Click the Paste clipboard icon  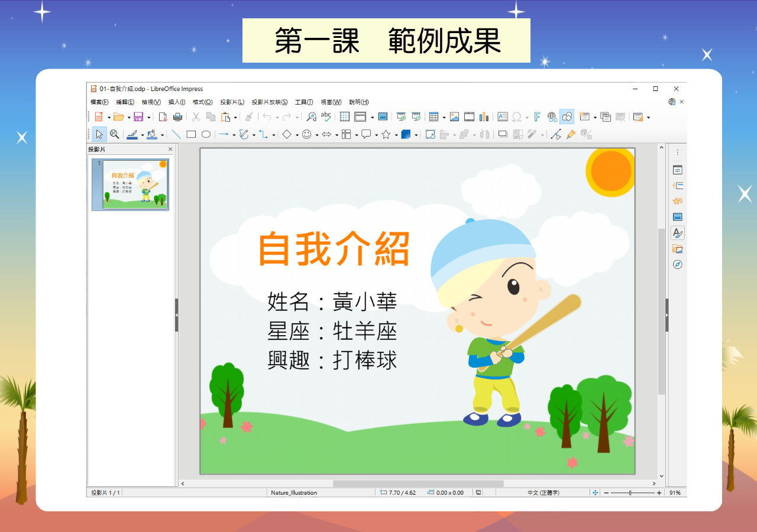tap(225, 117)
